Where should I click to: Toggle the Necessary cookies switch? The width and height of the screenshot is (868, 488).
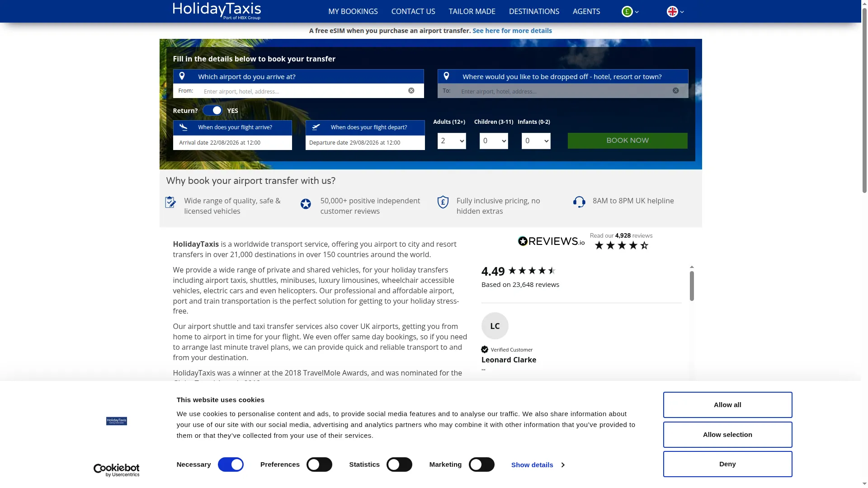coord(231,465)
